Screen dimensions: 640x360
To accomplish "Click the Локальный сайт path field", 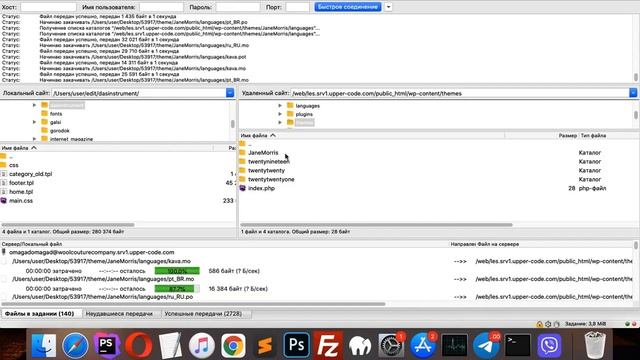I will pyautogui.click(x=139, y=93).
